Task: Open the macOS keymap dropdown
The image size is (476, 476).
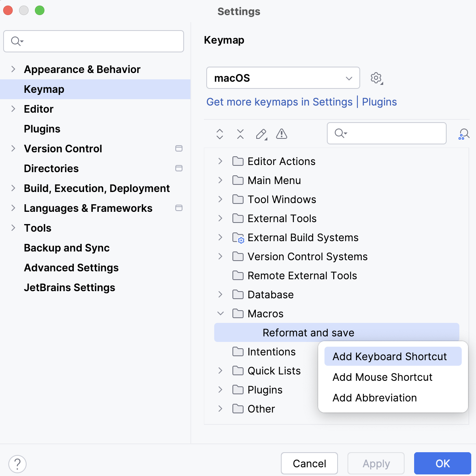Action: click(x=282, y=78)
